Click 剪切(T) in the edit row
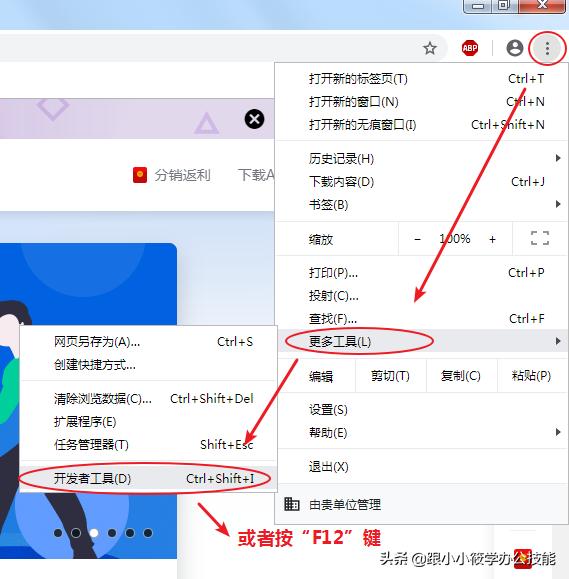Screen dimensions: 569x579 click(390, 376)
